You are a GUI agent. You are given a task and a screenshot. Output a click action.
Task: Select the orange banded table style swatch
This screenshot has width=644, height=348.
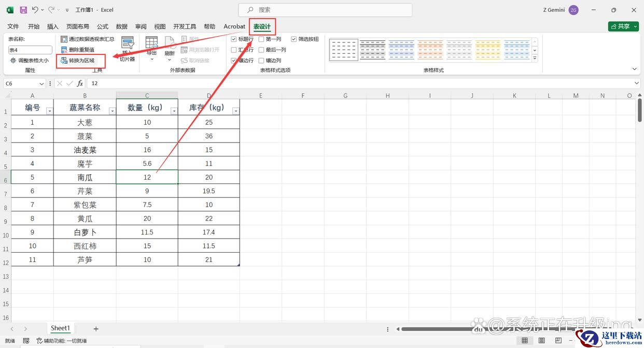click(x=430, y=50)
